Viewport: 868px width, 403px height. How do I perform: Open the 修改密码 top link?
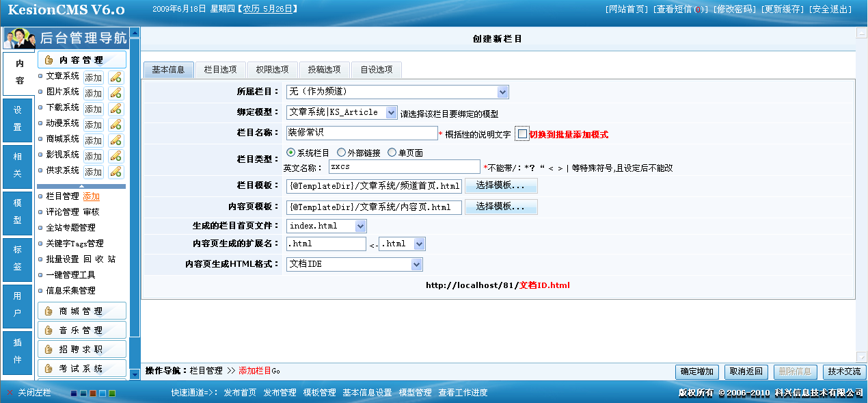click(734, 10)
